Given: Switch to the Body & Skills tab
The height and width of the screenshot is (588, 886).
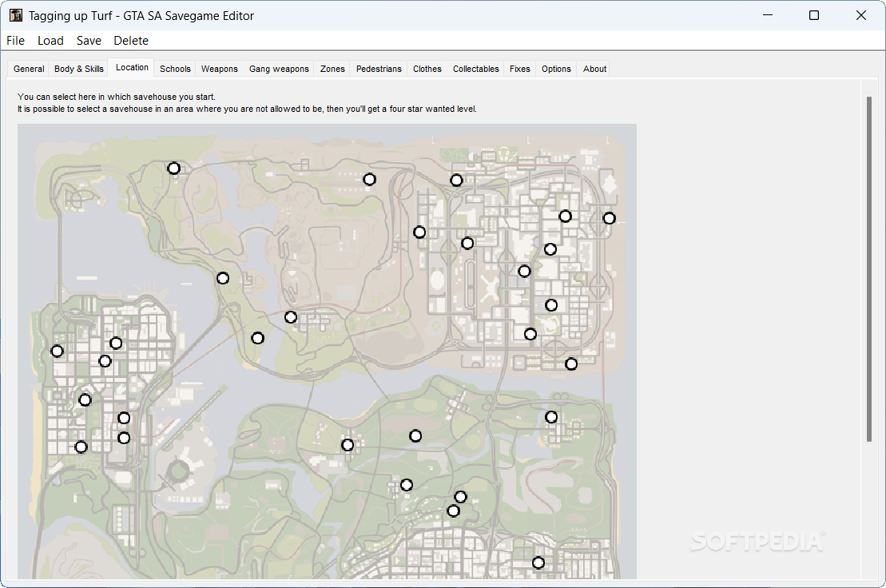Looking at the screenshot, I should 78,69.
